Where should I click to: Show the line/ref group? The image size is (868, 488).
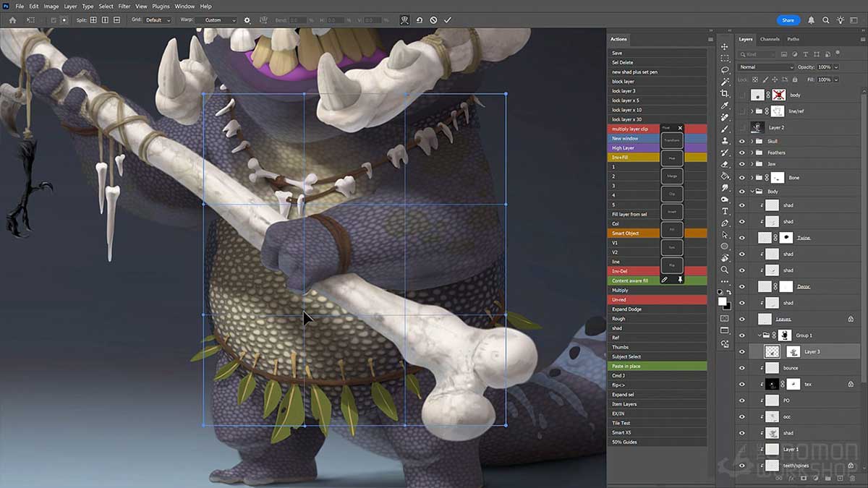pos(741,111)
